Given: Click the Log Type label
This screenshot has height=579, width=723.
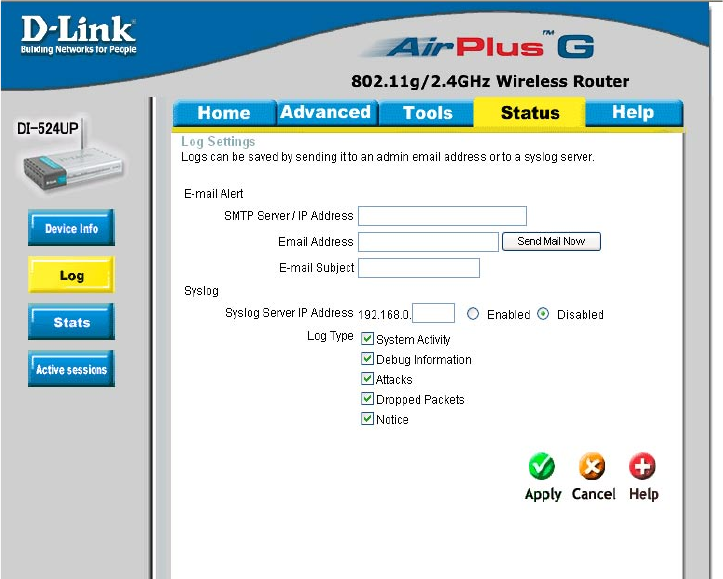Looking at the screenshot, I should [330, 336].
